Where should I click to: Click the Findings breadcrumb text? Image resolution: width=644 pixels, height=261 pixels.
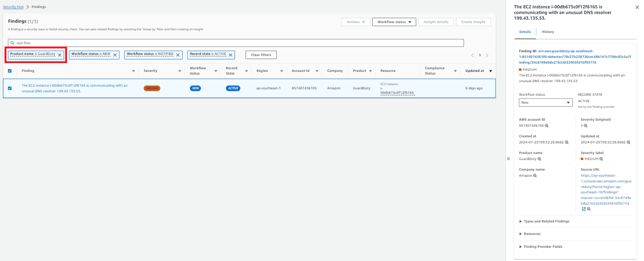39,7
